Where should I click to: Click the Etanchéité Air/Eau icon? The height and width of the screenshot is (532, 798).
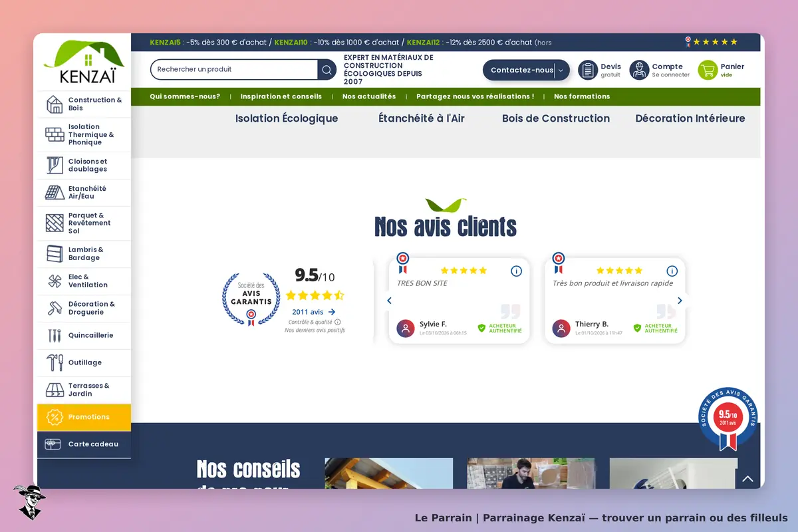pyautogui.click(x=55, y=193)
